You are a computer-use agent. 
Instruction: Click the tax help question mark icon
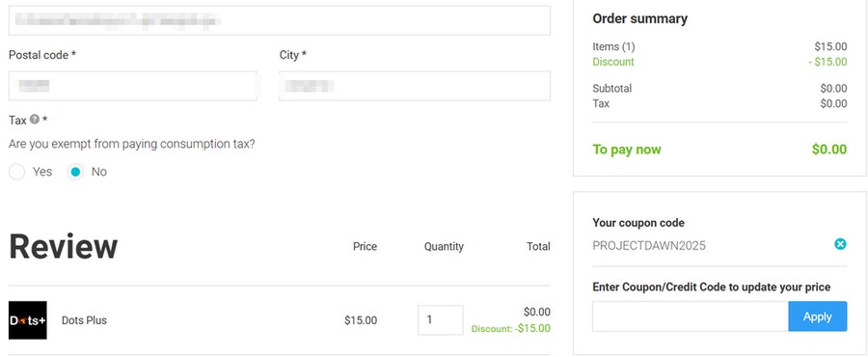[35, 119]
